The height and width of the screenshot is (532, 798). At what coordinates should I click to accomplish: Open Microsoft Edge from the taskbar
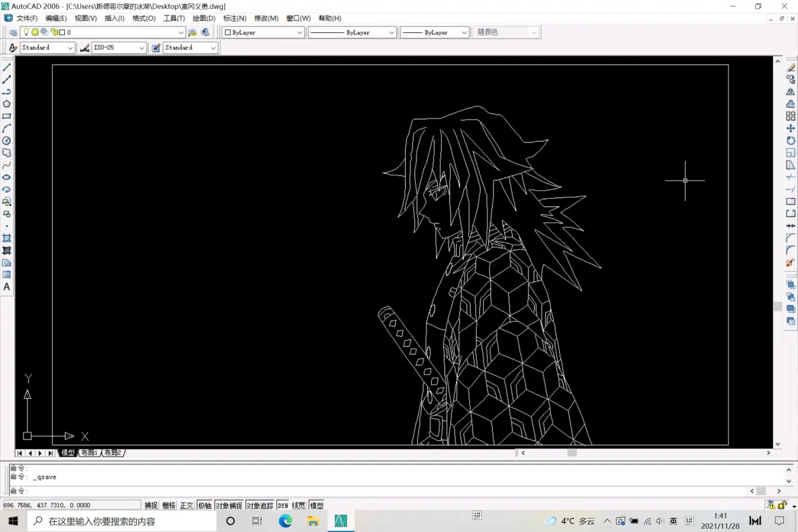[285, 521]
